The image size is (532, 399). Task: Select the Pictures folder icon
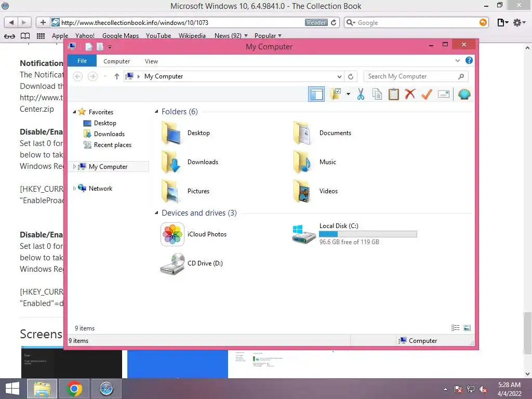(171, 191)
